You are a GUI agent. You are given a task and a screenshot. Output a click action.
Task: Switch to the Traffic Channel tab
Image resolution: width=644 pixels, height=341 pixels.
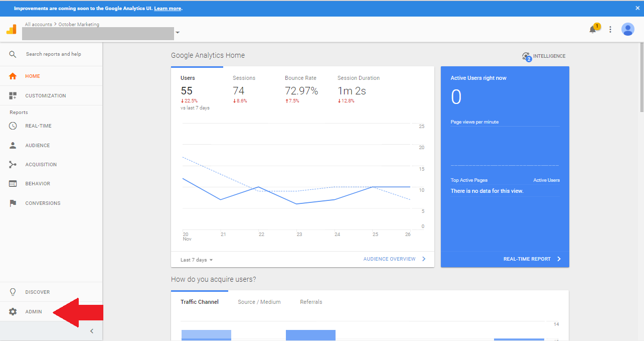200,302
